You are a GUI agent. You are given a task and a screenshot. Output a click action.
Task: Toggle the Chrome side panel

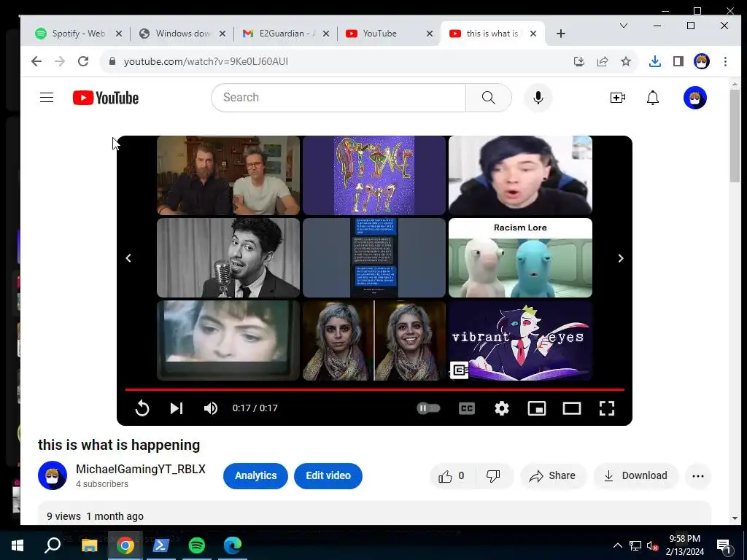coord(678,61)
